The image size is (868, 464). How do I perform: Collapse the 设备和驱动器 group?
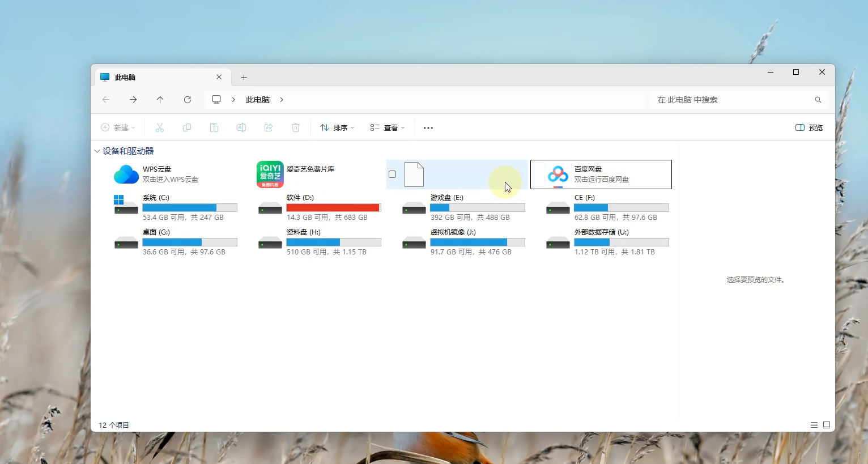point(97,151)
